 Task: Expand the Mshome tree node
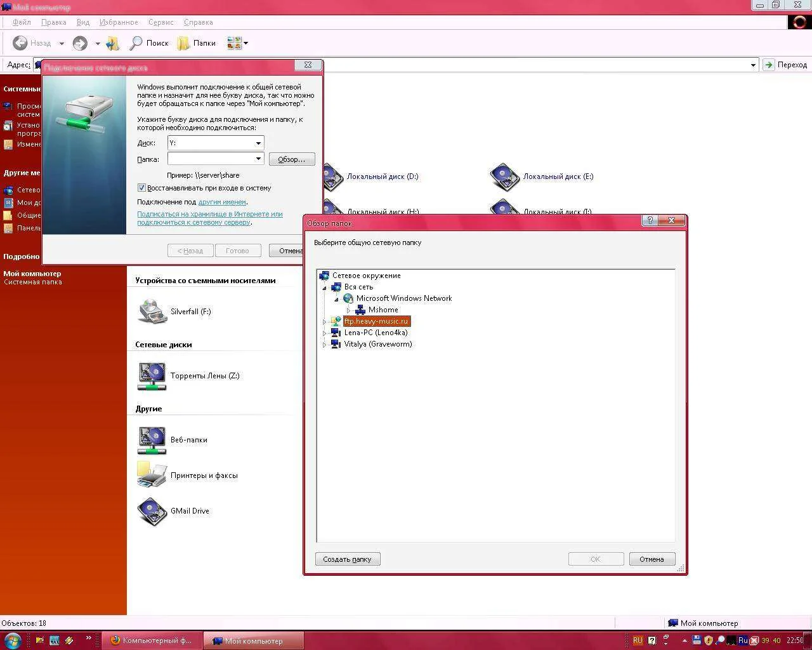pos(349,310)
